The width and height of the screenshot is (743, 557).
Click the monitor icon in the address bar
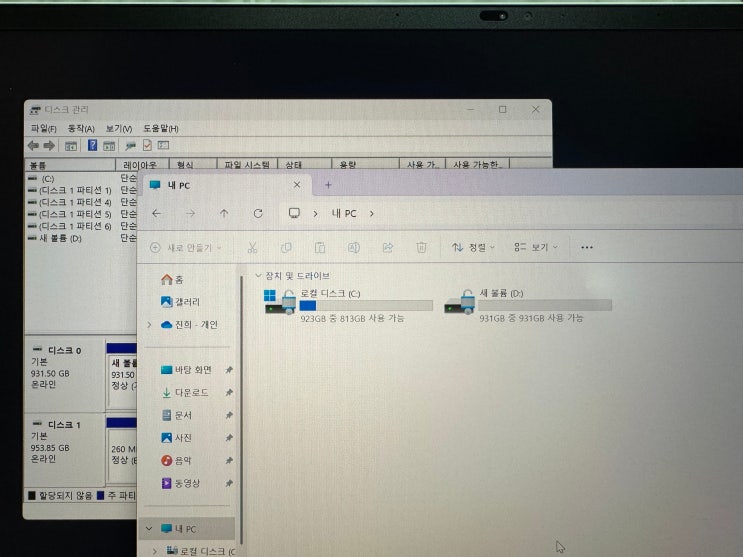click(x=294, y=213)
